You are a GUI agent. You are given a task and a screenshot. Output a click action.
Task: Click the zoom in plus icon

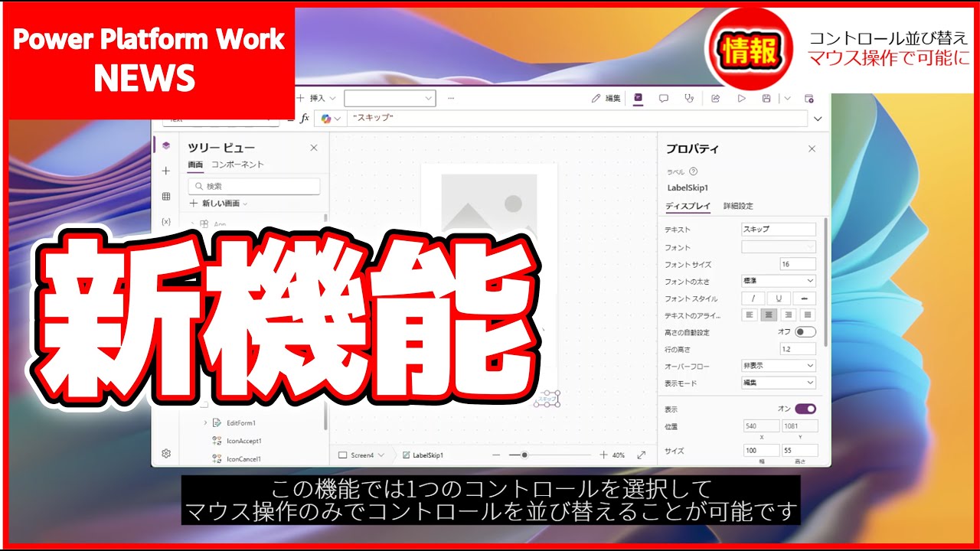pyautogui.click(x=603, y=455)
